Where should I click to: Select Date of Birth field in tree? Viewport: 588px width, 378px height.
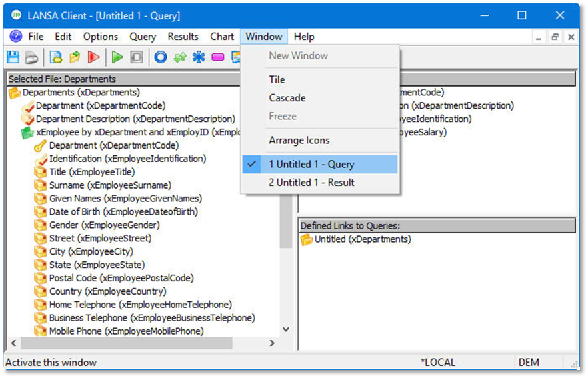coord(123,212)
